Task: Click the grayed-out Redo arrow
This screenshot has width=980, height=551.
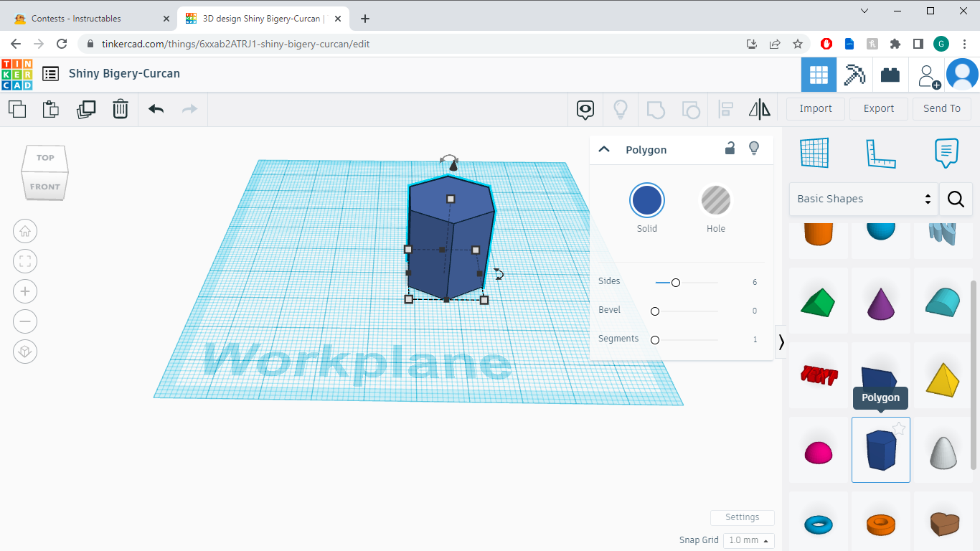Action: tap(189, 109)
